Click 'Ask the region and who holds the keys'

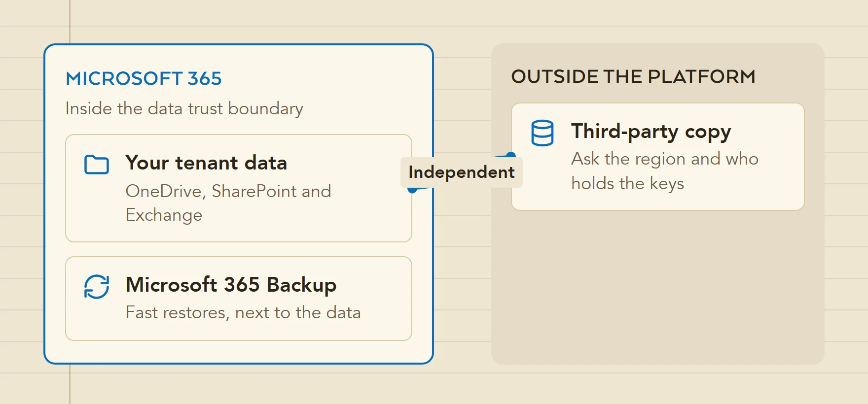[x=665, y=171]
